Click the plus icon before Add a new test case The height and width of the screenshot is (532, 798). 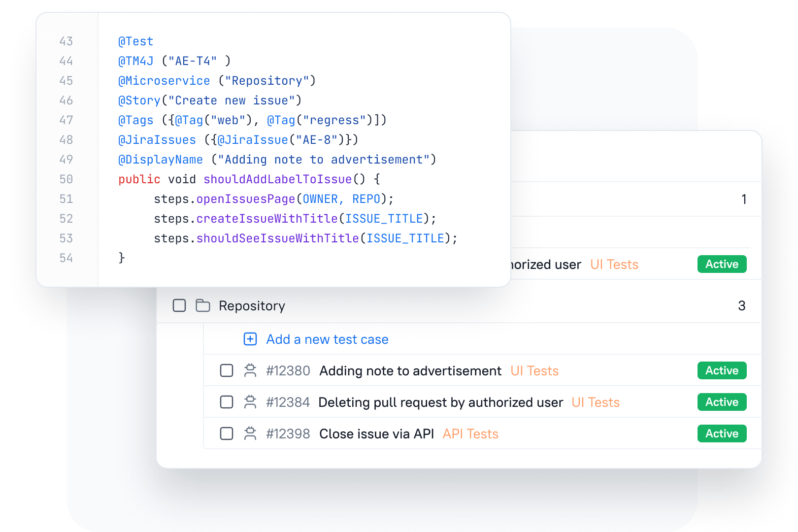coord(250,339)
